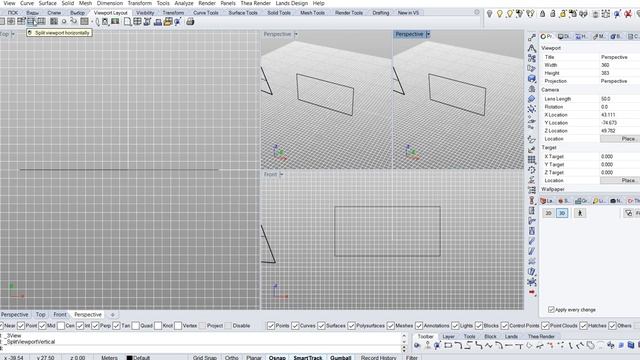Click the X Location value 43.111
Viewport: 640px width, 360px height.
tap(608, 115)
